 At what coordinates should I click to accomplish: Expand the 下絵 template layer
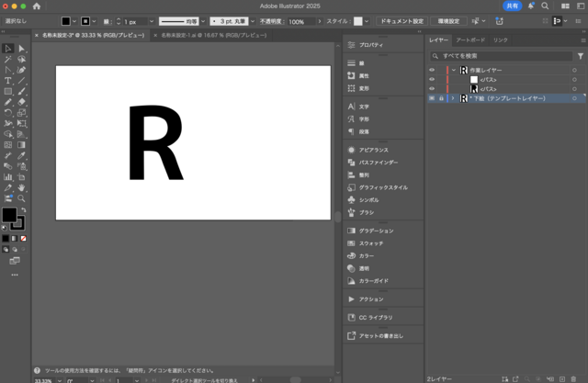point(453,98)
